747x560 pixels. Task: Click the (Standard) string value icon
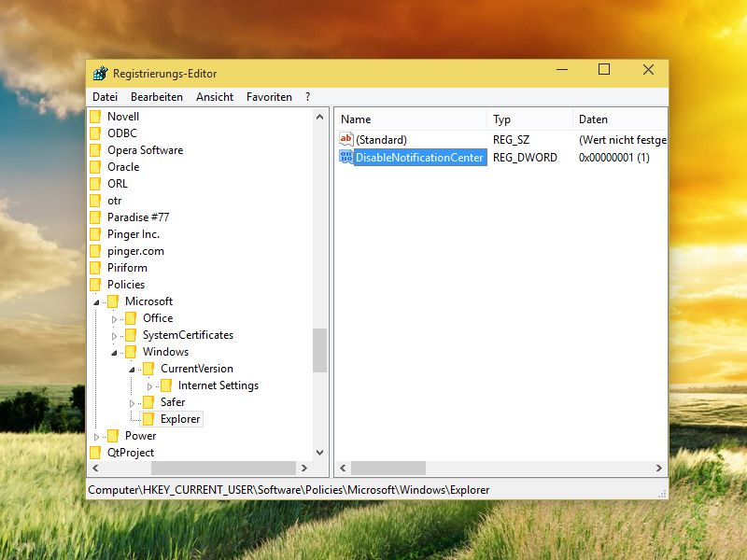coord(346,139)
